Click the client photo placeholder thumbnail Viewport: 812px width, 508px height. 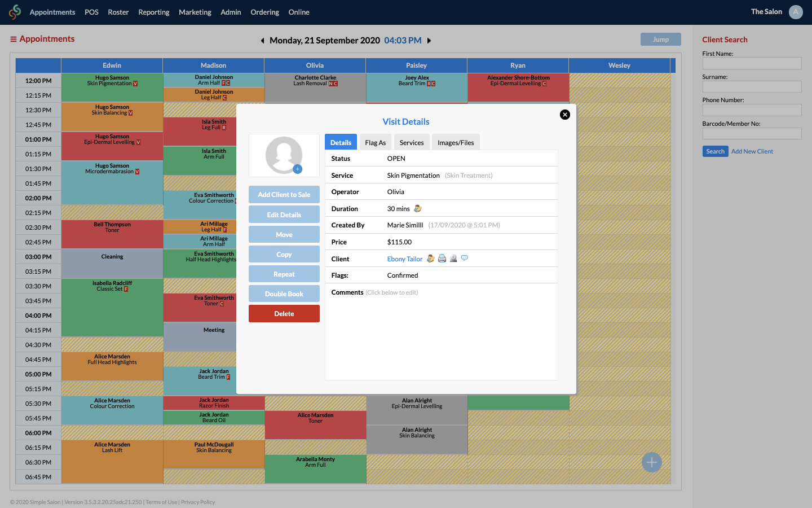pos(284,155)
